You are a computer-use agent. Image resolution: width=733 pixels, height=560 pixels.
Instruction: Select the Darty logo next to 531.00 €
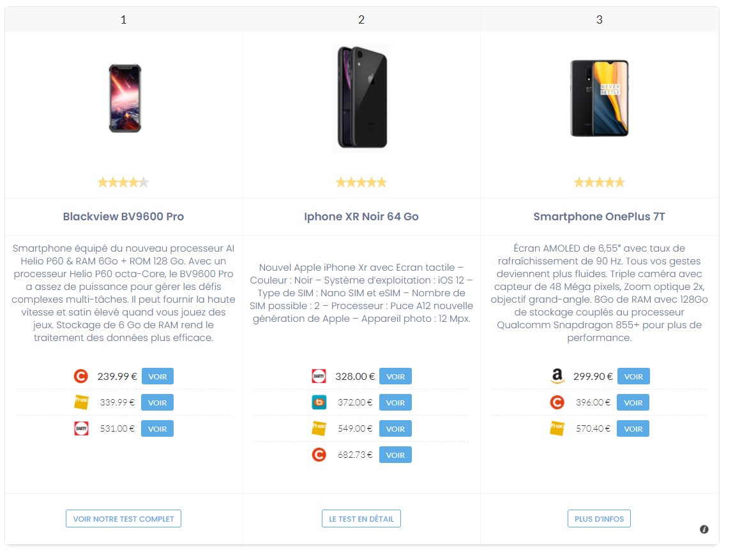[x=80, y=428]
